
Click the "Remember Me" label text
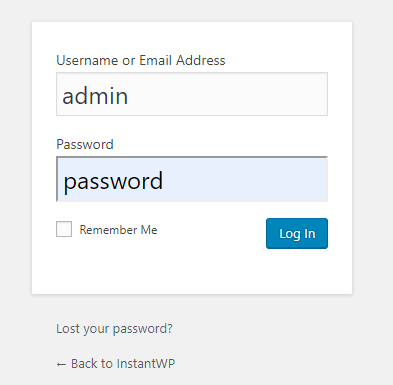click(118, 230)
